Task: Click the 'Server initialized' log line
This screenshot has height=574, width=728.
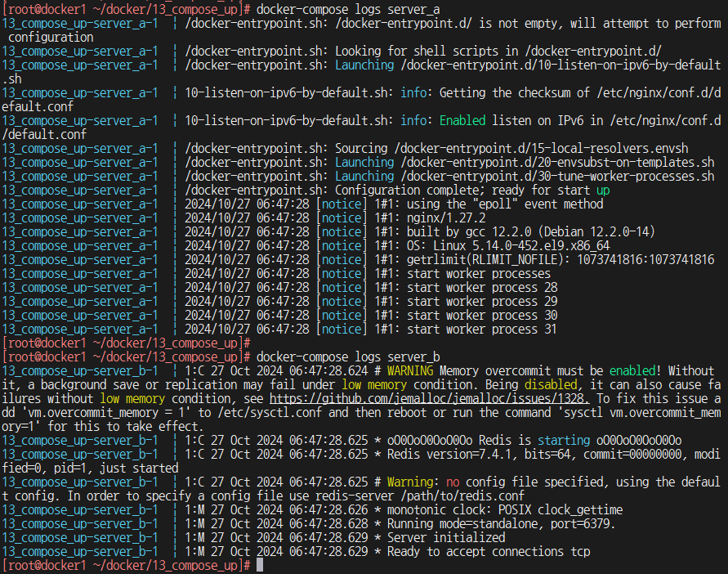Action: pos(446,538)
